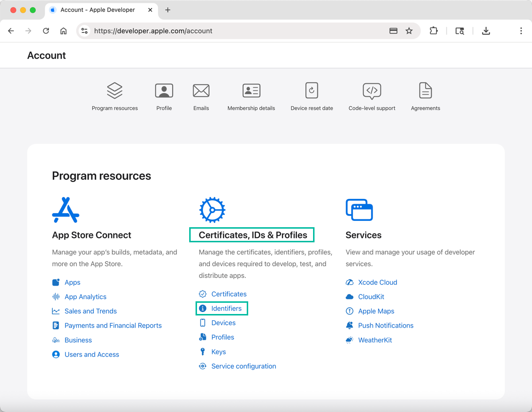
Task: Click the Push Notifications bell icon
Action: 350,326
